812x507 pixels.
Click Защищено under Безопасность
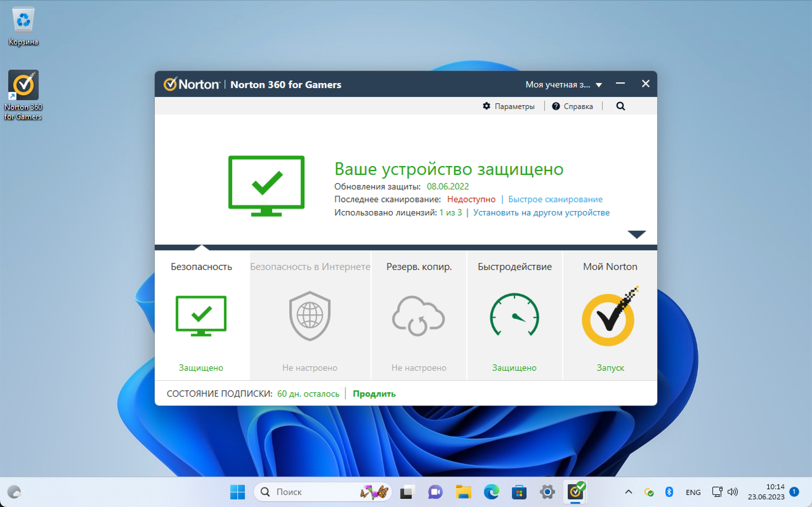[201, 368]
